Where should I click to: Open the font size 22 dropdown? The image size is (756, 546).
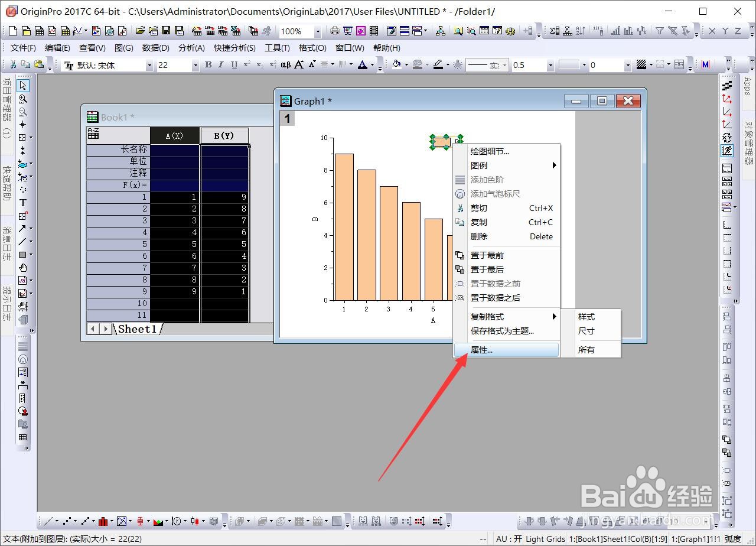[195, 66]
